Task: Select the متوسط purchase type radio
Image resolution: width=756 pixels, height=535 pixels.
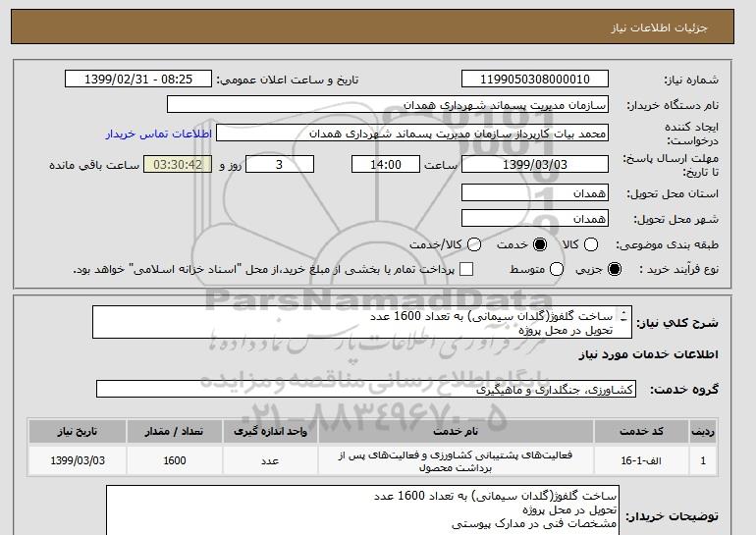Action: (557, 269)
